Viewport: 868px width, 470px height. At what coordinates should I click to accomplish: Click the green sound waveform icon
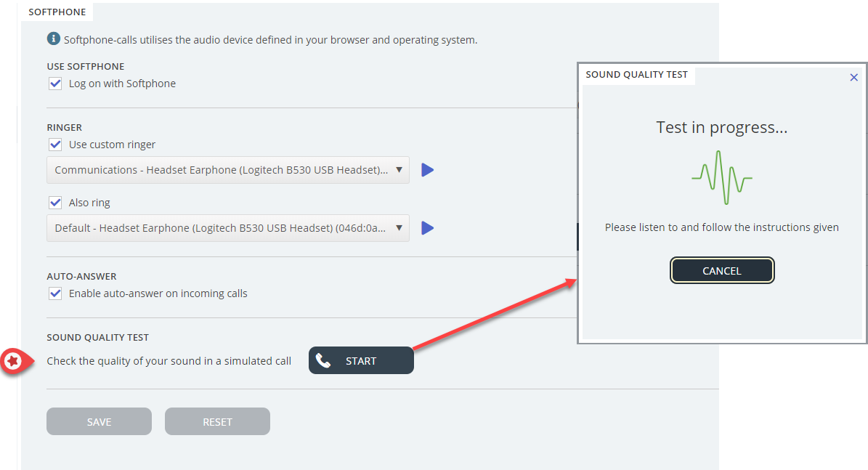(x=721, y=178)
